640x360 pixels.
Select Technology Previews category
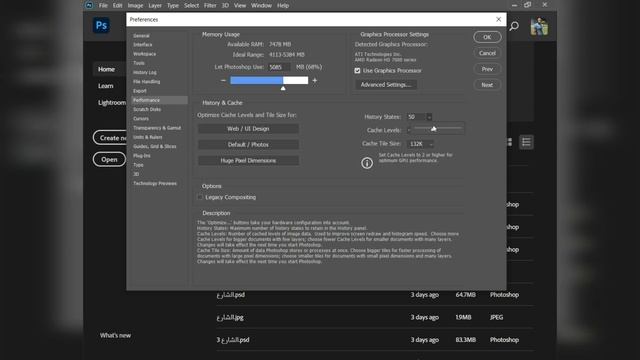point(155,184)
